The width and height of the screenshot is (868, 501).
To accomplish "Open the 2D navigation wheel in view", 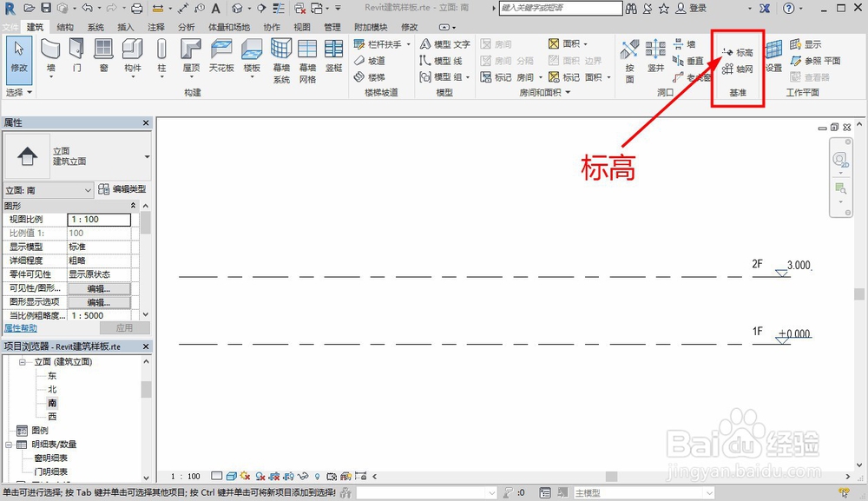I will point(840,160).
